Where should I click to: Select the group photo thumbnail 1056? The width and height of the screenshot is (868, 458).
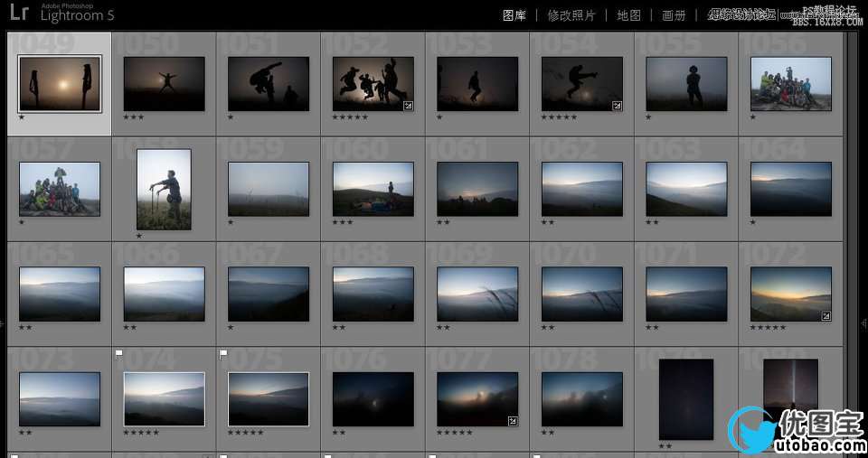791,83
